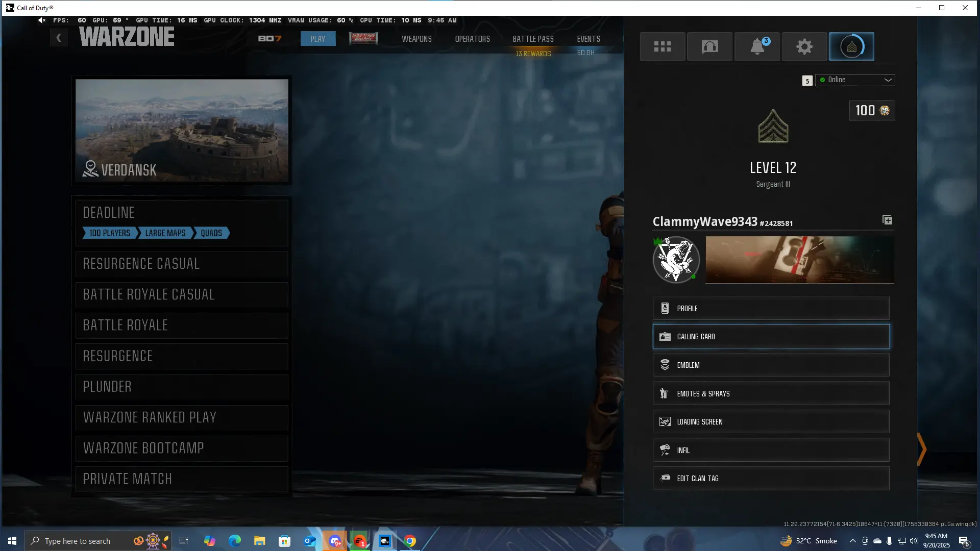Open Chrome from the taskbar

tap(410, 541)
